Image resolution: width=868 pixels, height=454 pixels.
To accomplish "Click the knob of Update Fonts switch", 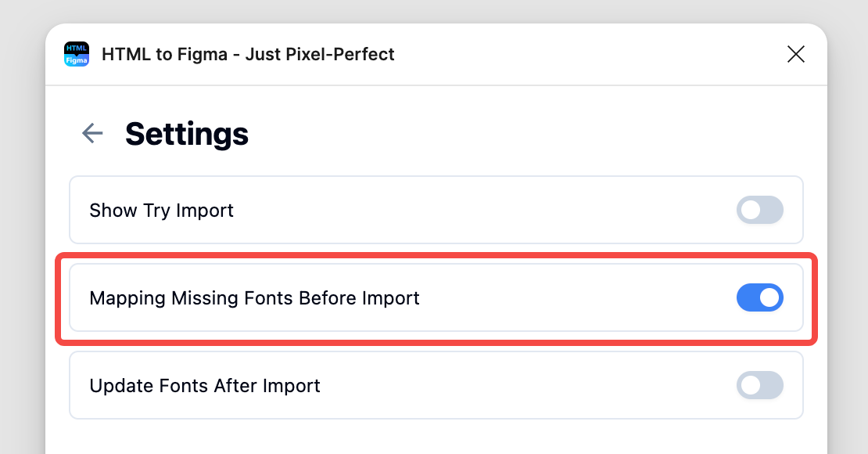I will coord(750,385).
